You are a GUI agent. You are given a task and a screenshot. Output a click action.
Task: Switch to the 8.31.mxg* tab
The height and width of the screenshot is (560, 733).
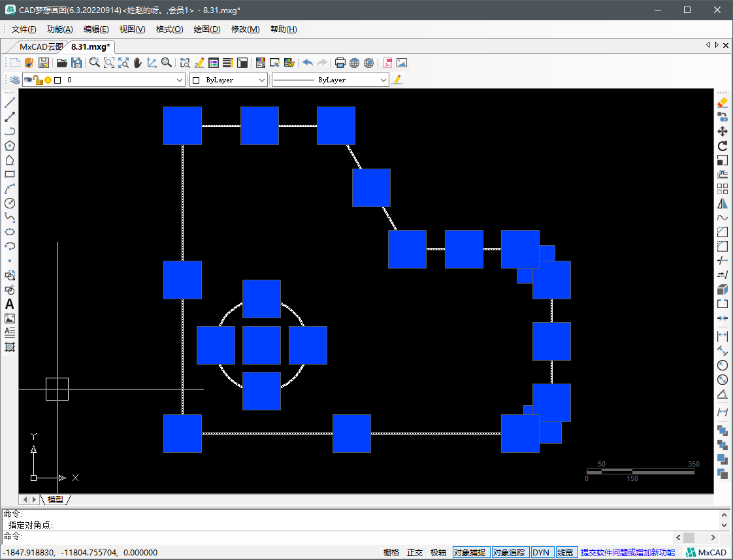[91, 47]
